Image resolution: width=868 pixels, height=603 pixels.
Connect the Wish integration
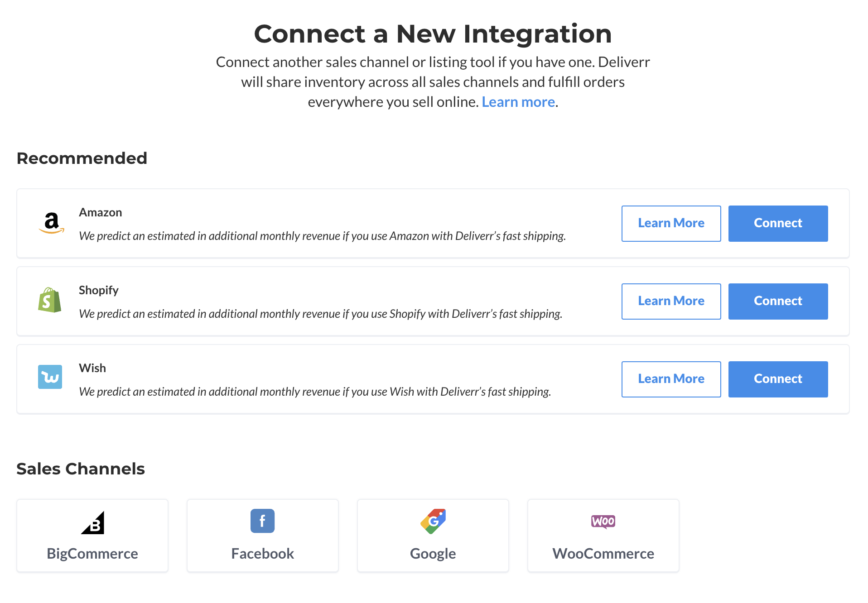pos(778,379)
